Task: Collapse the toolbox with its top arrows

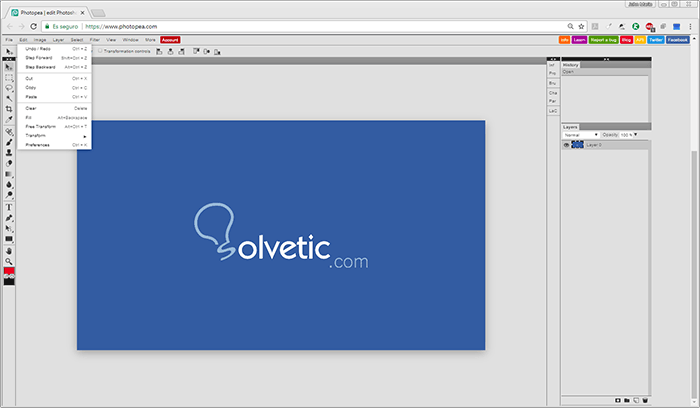Action: point(9,59)
